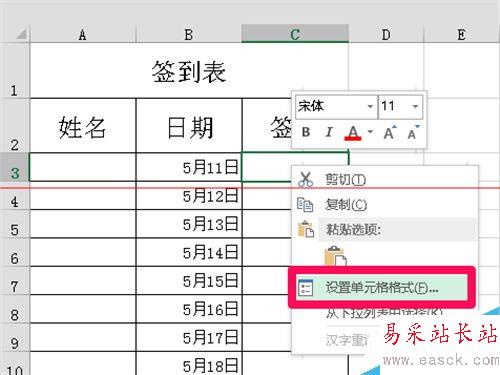Viewport: 500px width, 375px height.
Task: Click empty name cell A3
Action: point(83,167)
